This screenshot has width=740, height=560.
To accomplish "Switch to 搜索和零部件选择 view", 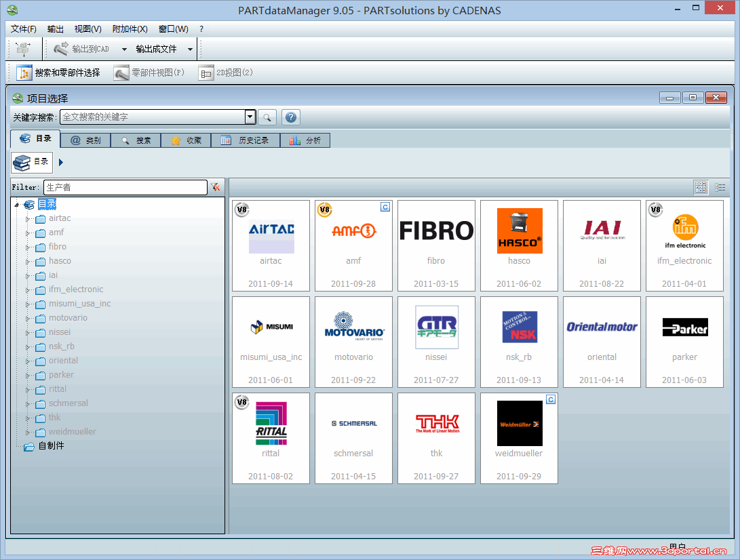I will coord(58,73).
